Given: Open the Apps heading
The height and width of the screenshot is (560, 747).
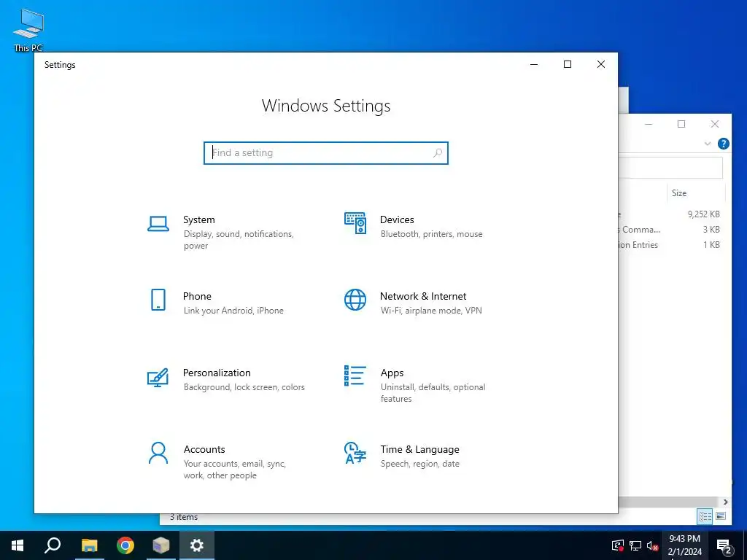Looking at the screenshot, I should click(x=392, y=373).
